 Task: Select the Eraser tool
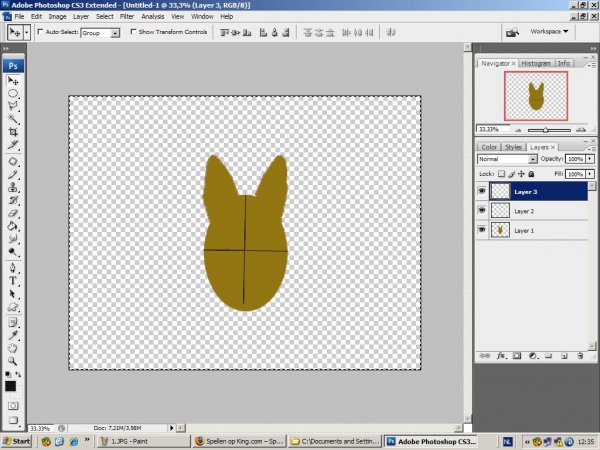coord(13,213)
